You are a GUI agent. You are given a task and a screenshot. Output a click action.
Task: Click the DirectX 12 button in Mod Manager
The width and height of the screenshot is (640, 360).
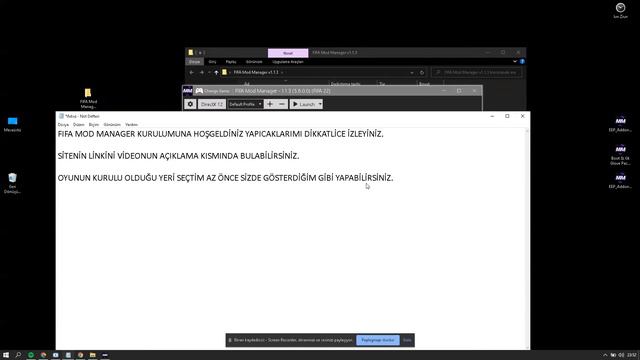(x=211, y=104)
